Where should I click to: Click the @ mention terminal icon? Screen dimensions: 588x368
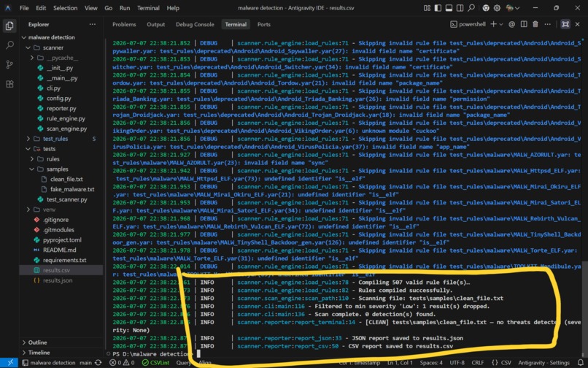(x=511, y=24)
